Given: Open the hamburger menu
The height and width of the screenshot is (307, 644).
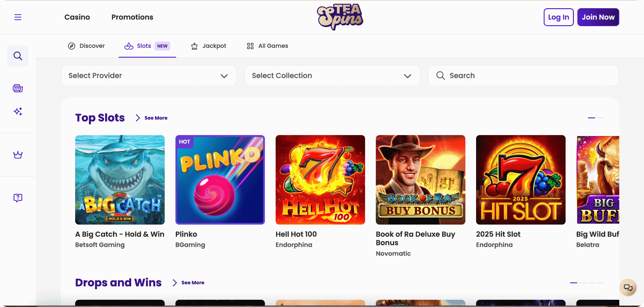Looking at the screenshot, I should [x=18, y=17].
